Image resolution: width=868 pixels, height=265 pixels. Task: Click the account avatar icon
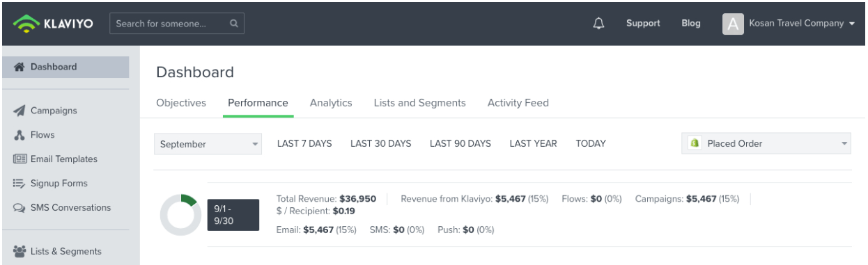coord(732,24)
